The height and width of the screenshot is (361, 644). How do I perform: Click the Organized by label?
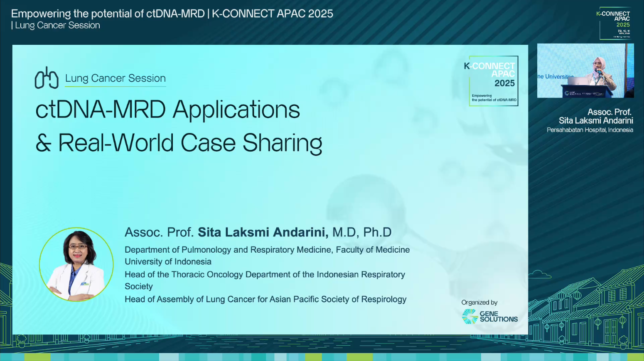[479, 302]
